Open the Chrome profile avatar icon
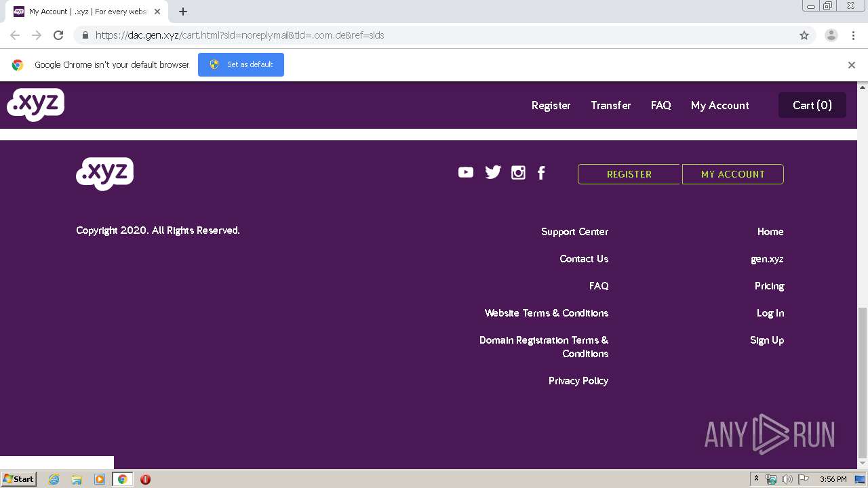Screen dimensions: 868x488 831,35
